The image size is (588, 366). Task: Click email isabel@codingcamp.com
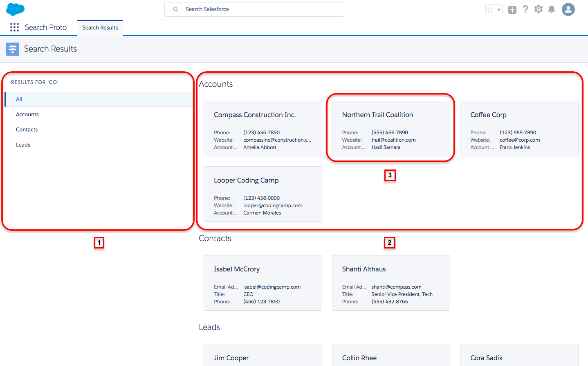click(x=272, y=287)
